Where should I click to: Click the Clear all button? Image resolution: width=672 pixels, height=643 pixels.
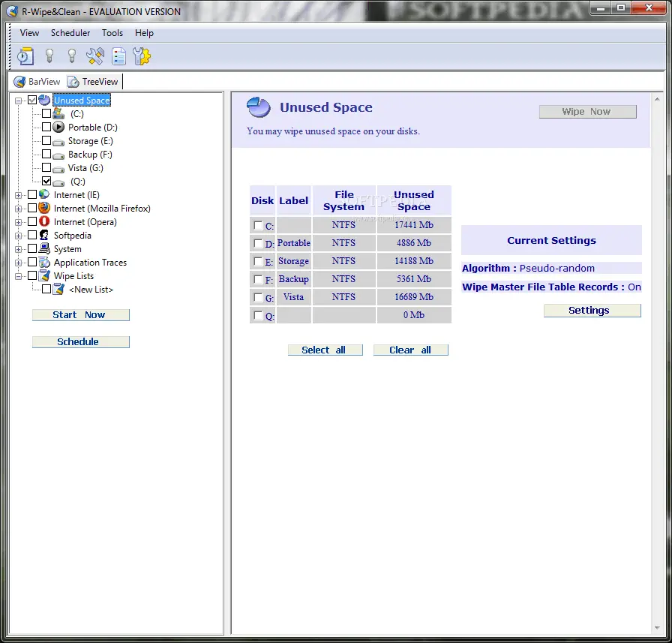click(410, 350)
